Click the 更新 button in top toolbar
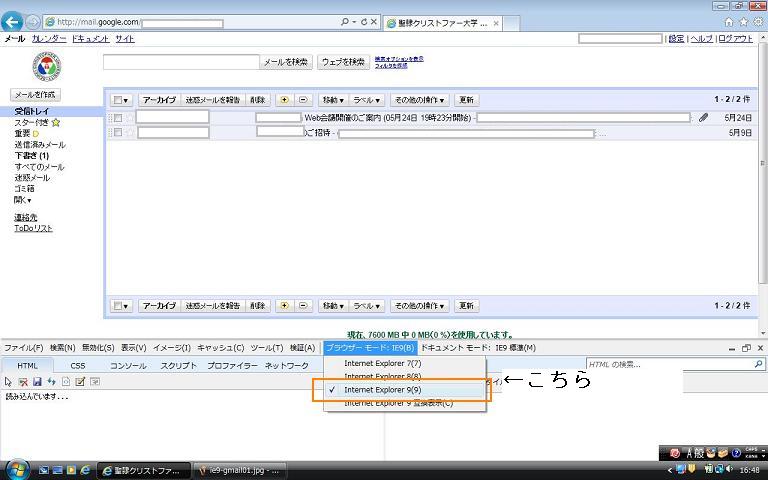Image resolution: width=768 pixels, height=480 pixels. pyautogui.click(x=466, y=100)
